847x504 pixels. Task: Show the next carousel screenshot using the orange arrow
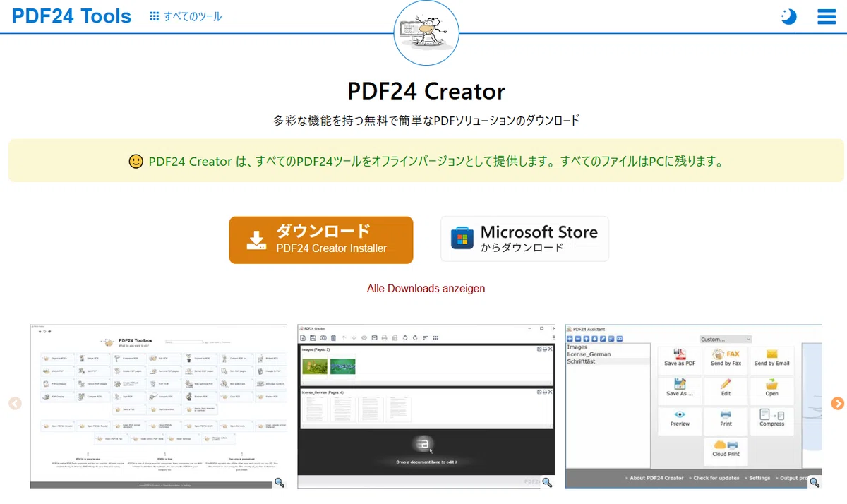pos(838,403)
